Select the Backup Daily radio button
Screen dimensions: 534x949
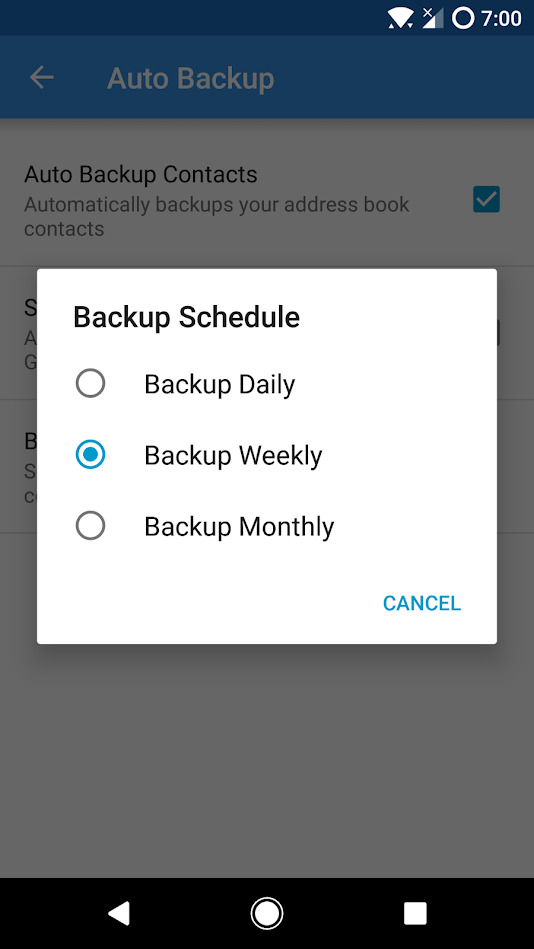[90, 384]
